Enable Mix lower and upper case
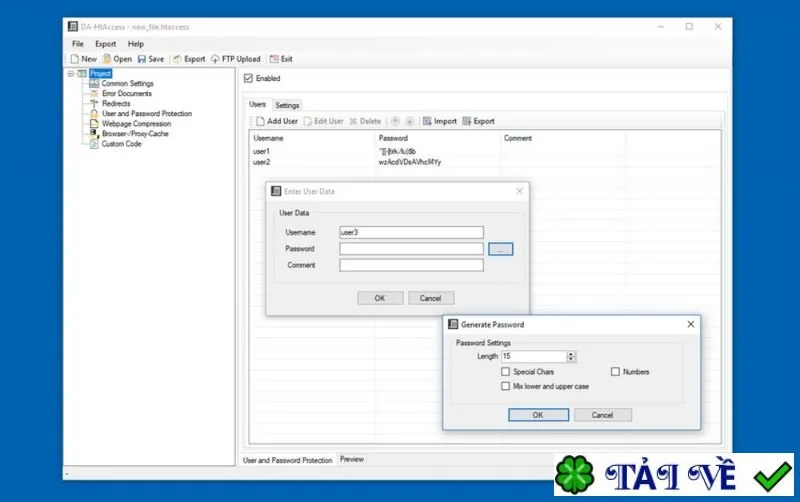 click(x=506, y=386)
